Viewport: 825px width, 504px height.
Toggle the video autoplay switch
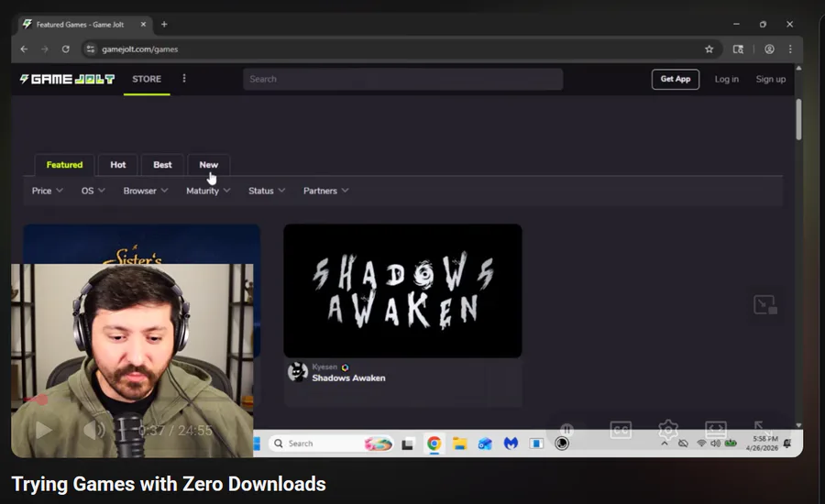[x=566, y=429]
